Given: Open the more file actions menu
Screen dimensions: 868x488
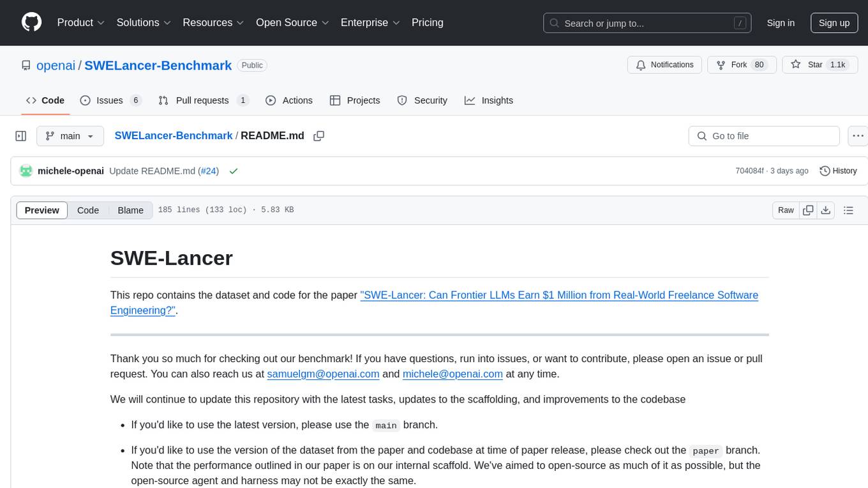Looking at the screenshot, I should point(858,136).
